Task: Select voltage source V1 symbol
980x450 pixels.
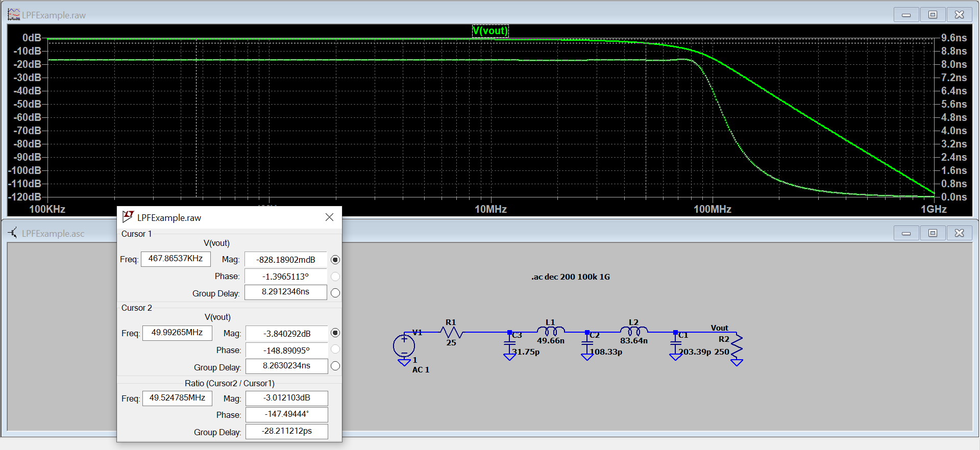Action: pos(404,346)
